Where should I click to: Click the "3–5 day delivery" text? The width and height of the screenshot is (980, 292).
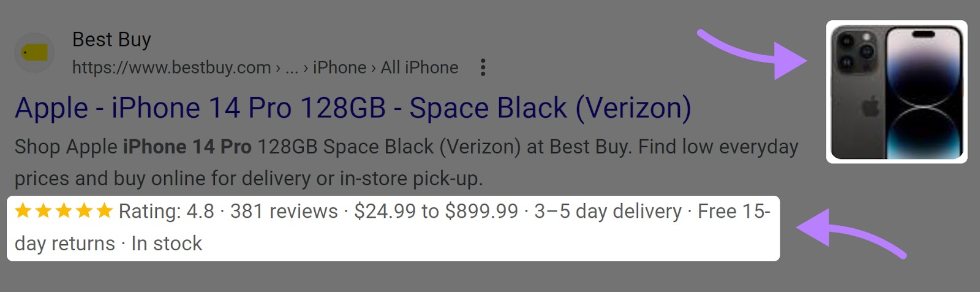(x=608, y=212)
